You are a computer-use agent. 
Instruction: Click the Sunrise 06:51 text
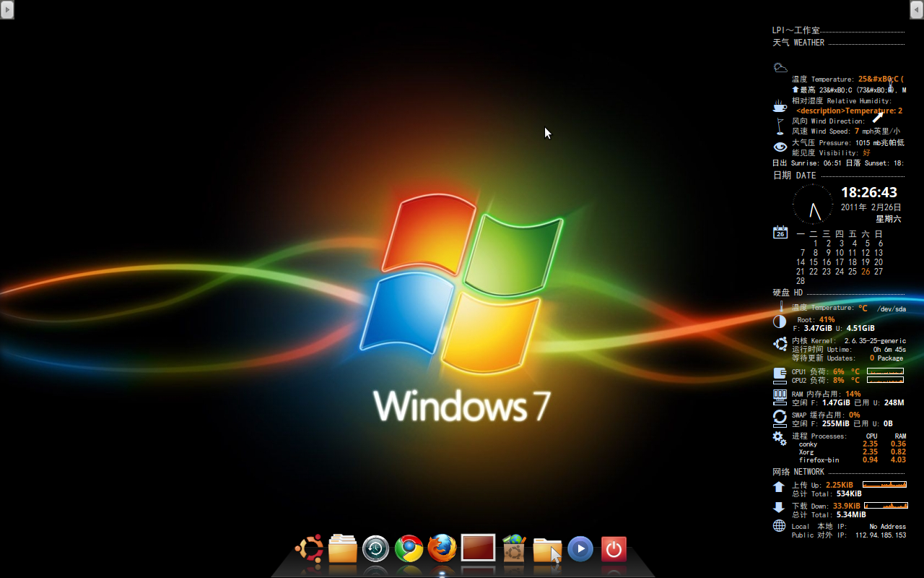click(816, 163)
